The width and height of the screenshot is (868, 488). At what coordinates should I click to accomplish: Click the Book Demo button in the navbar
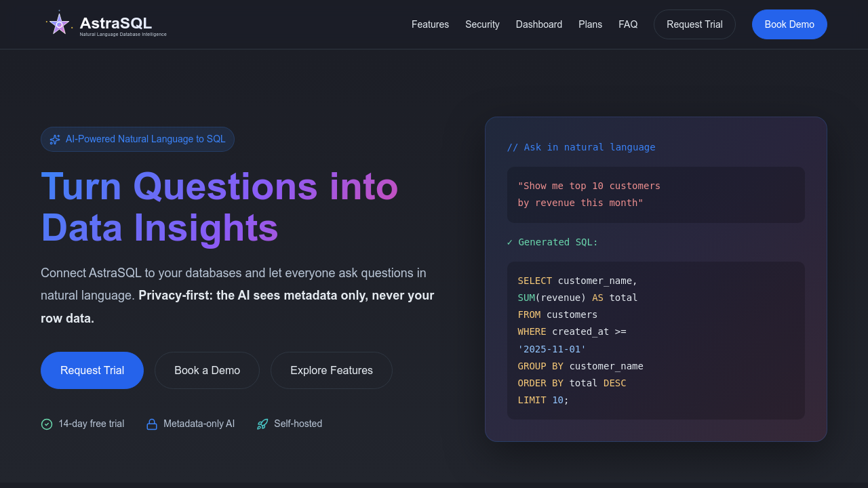click(x=789, y=24)
